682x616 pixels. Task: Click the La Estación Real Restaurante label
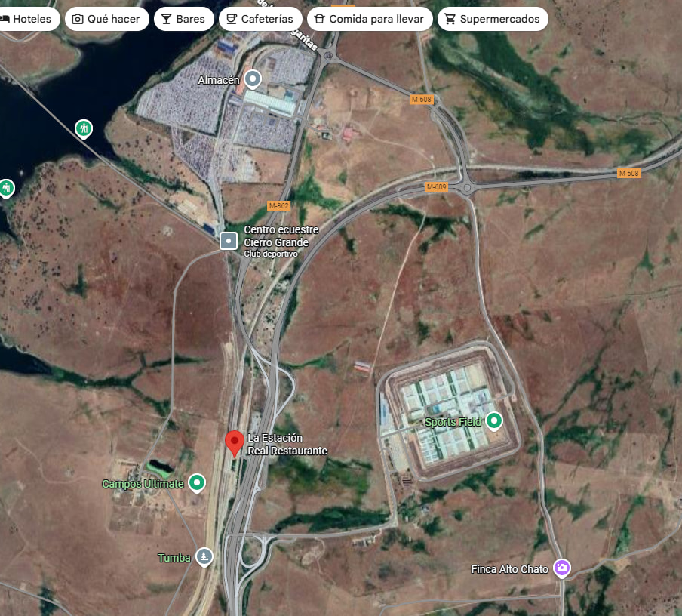point(287,445)
